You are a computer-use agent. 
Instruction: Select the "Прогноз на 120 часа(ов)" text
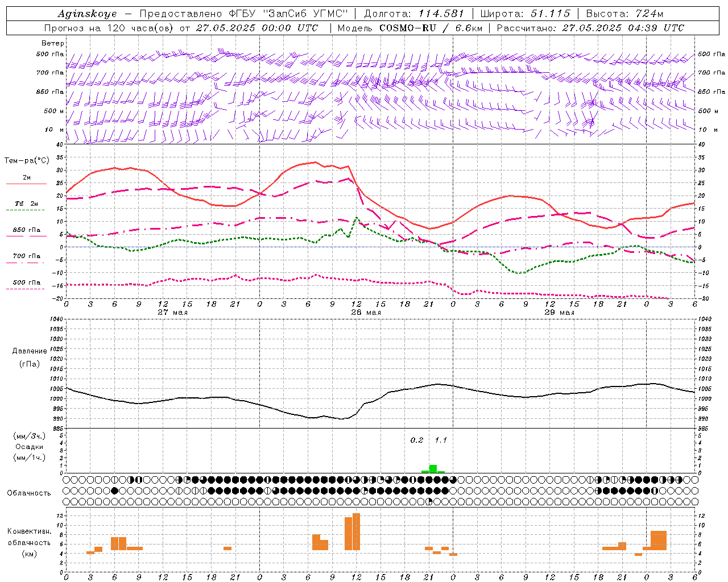(109, 28)
